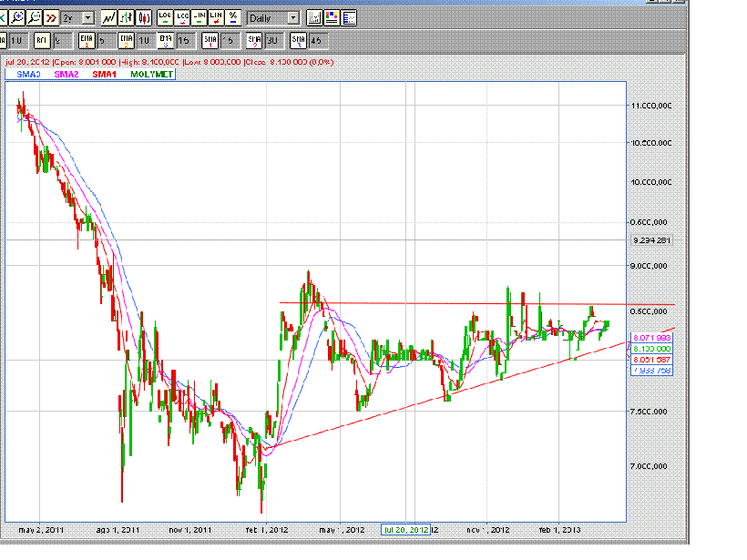Image resolution: width=747 pixels, height=560 pixels.
Task: Toggle the EMA 1 indicator
Action: tap(87, 39)
